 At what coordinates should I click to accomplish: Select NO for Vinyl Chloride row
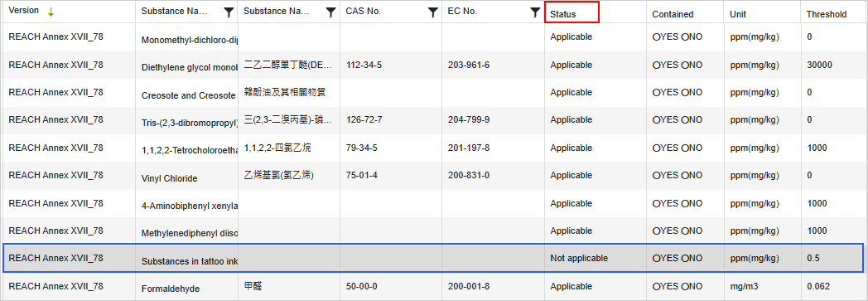click(x=685, y=175)
